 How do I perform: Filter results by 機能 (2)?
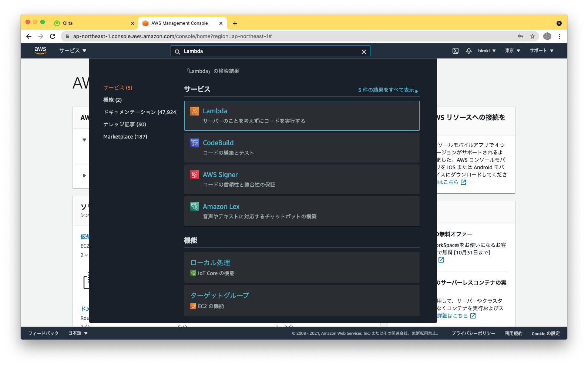pyautogui.click(x=112, y=100)
